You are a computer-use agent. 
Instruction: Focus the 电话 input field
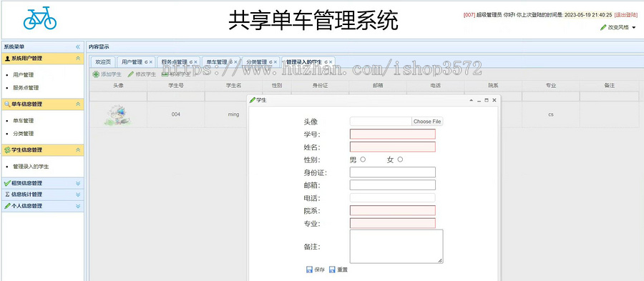[393, 198]
